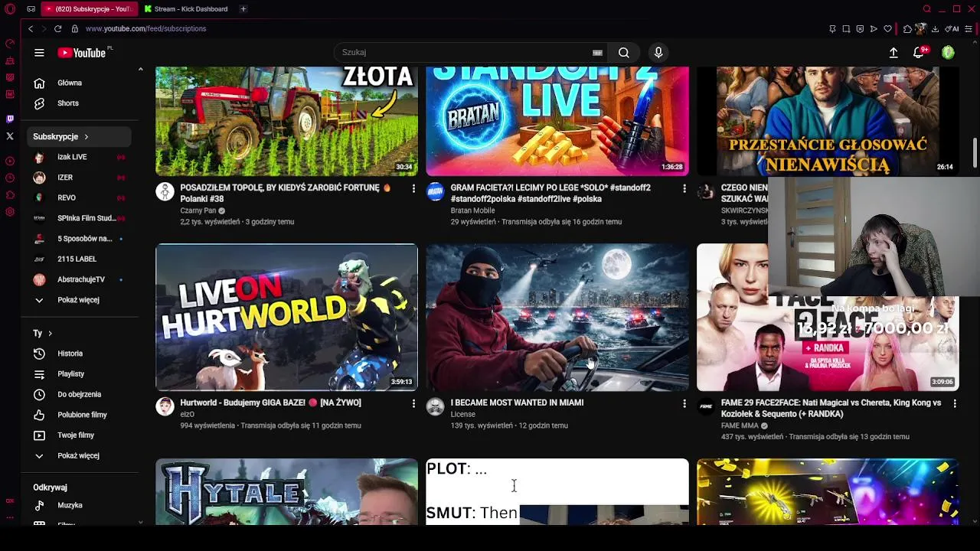This screenshot has width=980, height=551.
Task: Open the AI assistant toolbar button
Action: [953, 28]
